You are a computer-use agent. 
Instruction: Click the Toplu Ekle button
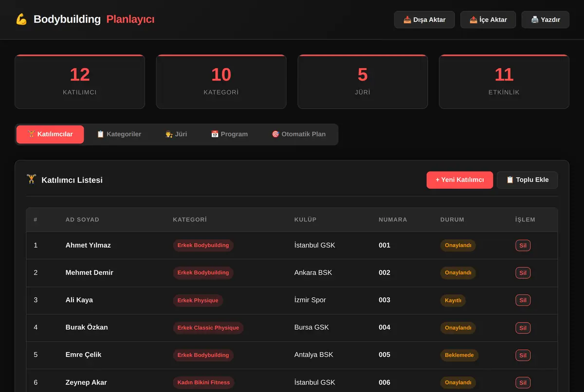pyautogui.click(x=527, y=180)
